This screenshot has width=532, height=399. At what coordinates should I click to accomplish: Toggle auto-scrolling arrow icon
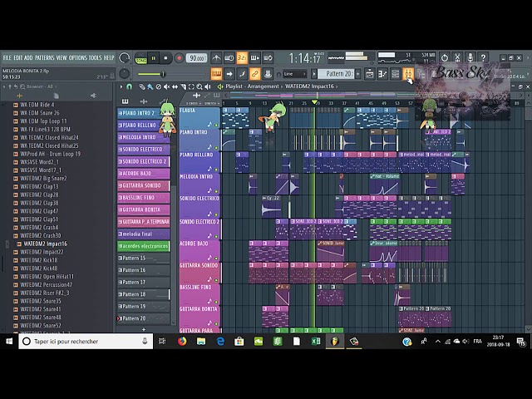click(x=229, y=74)
